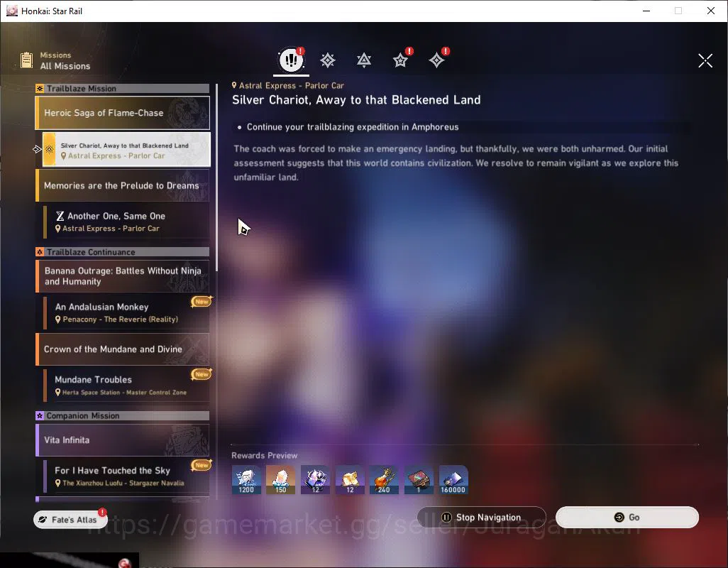Select Crown of the Mundane and Divine
728x568 pixels.
point(123,349)
